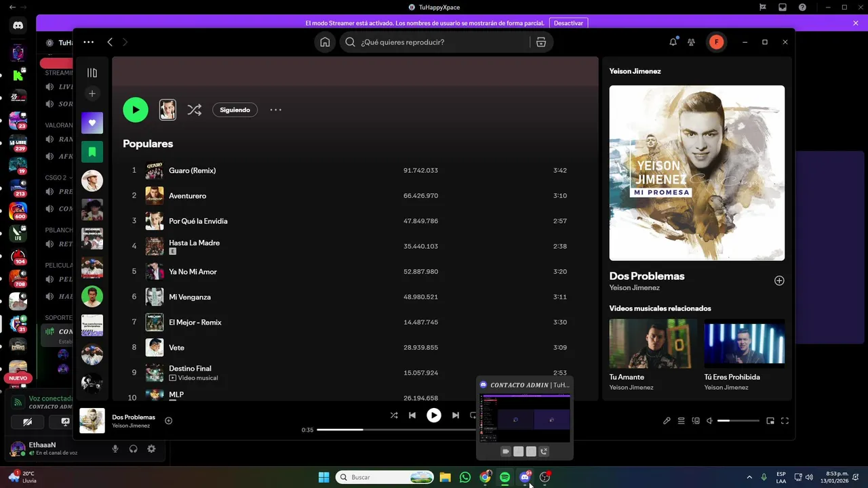The height and width of the screenshot is (488, 868).
Task: Open Spotify notifications bell
Action: point(673,42)
